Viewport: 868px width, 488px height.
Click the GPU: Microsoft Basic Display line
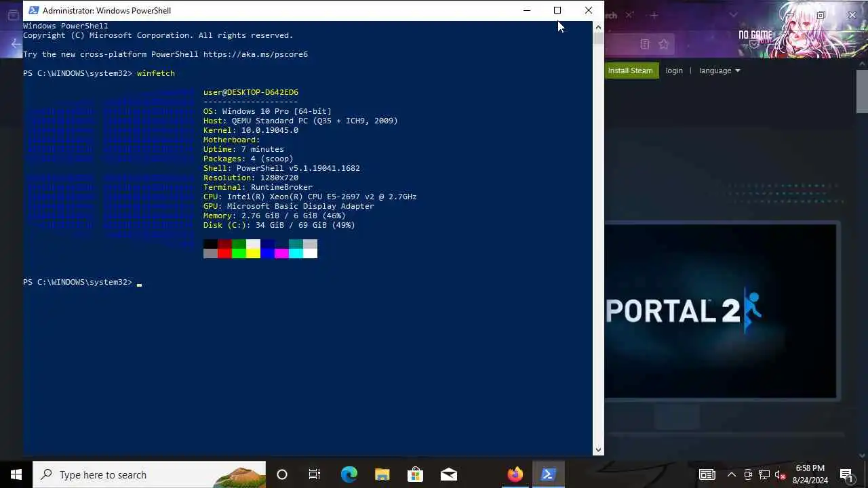(x=289, y=206)
